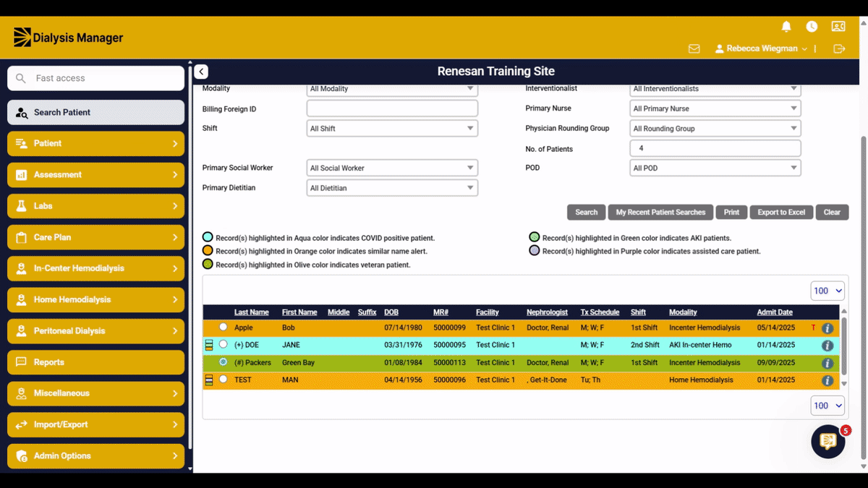Image resolution: width=868 pixels, height=488 pixels.
Task: Open the chat widget with 5 badge
Action: (828, 441)
